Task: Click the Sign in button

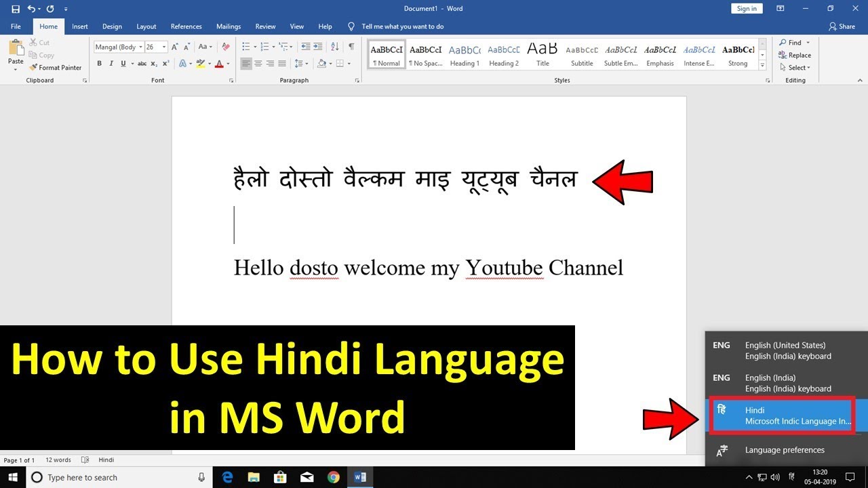Action: (747, 9)
